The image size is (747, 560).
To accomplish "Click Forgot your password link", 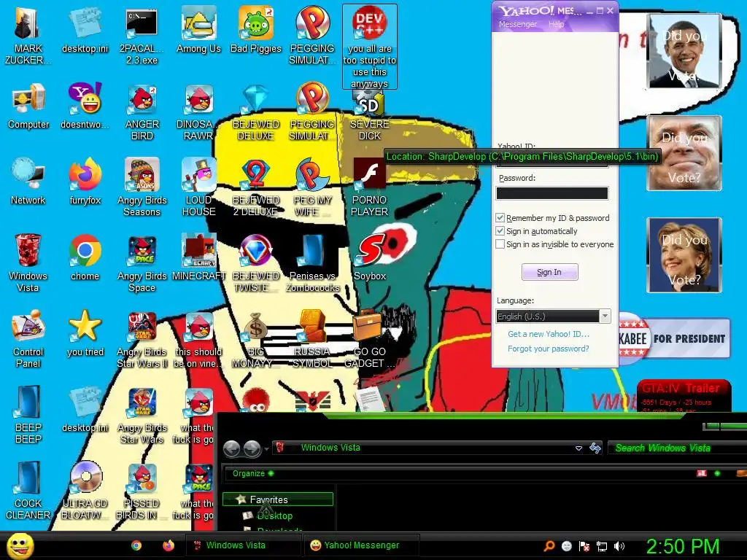I will tap(549, 349).
